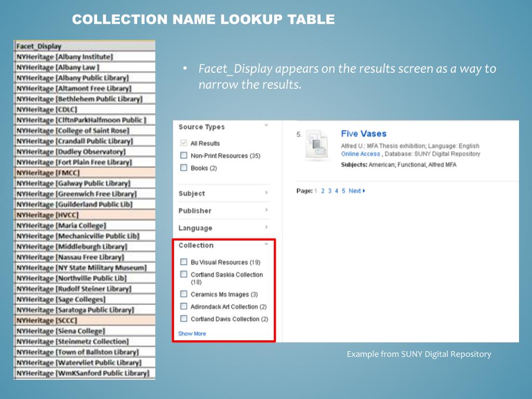Select the NYHeritage [Greenwich Free Library] row
The height and width of the screenshot is (399, 532).
point(85,194)
